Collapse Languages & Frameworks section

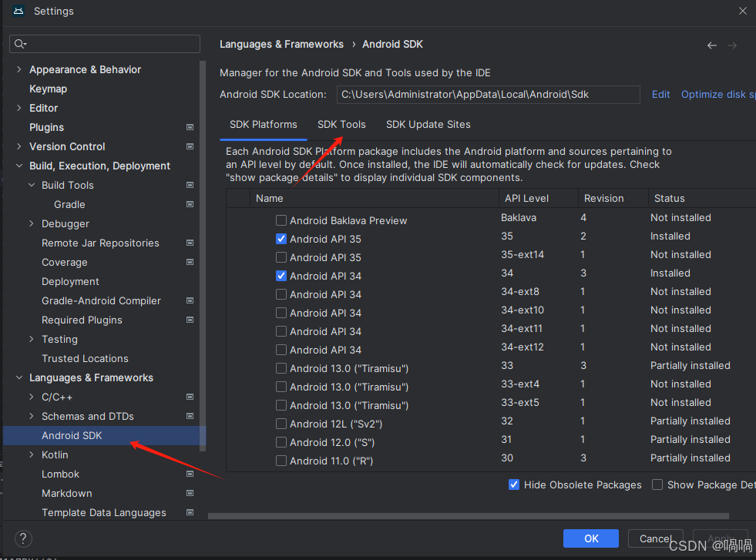coord(18,378)
